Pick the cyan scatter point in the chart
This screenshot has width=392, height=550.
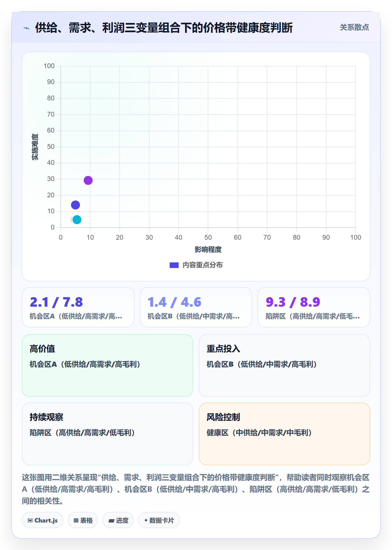[77, 219]
